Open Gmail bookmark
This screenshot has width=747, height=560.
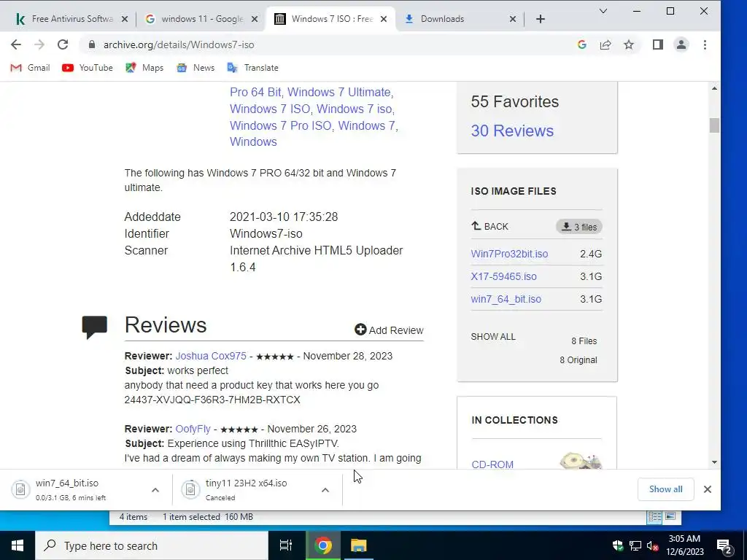pyautogui.click(x=30, y=68)
